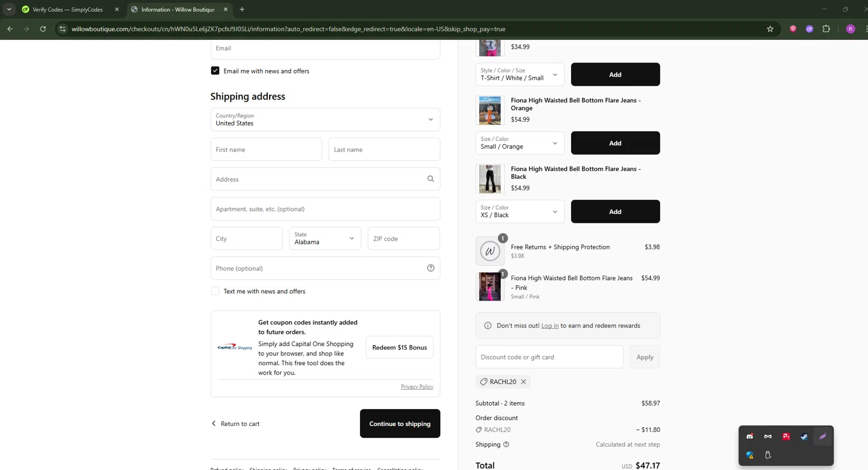Open the uBlock shield extension
The width and height of the screenshot is (868, 470).
point(793,29)
